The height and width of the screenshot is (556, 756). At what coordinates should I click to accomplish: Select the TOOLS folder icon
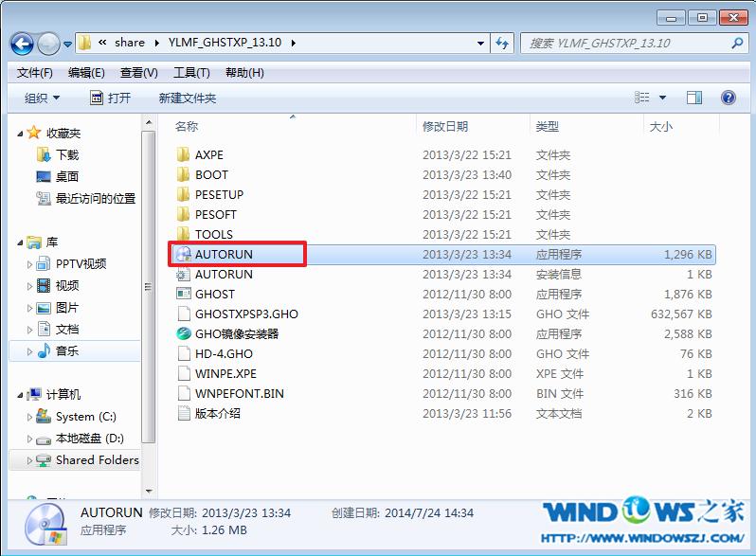[184, 234]
